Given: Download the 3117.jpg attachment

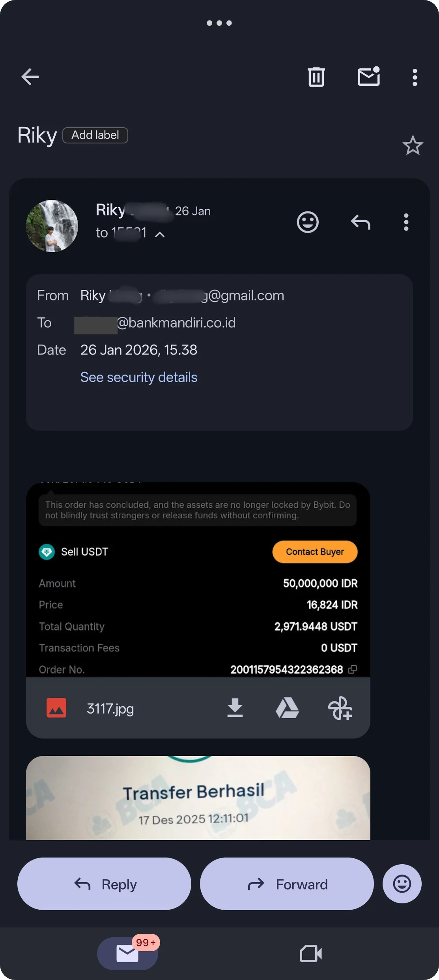Looking at the screenshot, I should point(235,708).
